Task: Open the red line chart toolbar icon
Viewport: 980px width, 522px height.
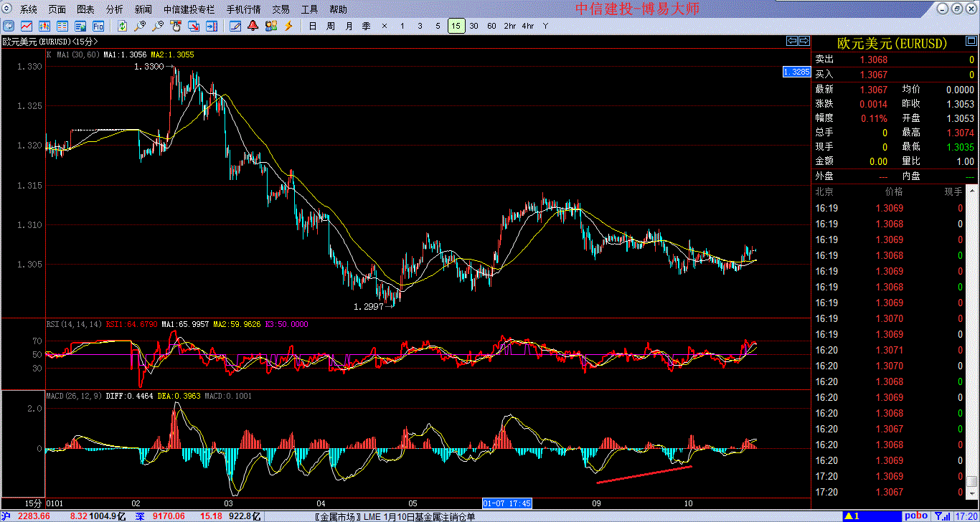Action: point(26,26)
